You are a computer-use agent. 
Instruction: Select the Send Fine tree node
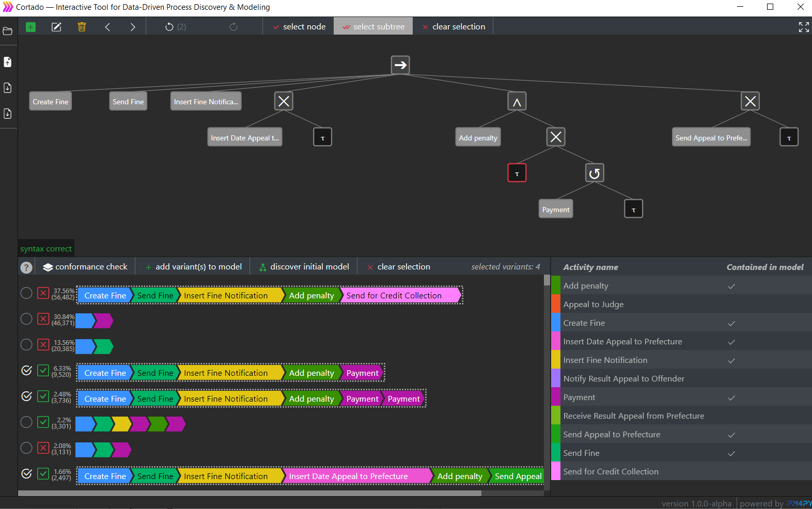pyautogui.click(x=128, y=101)
